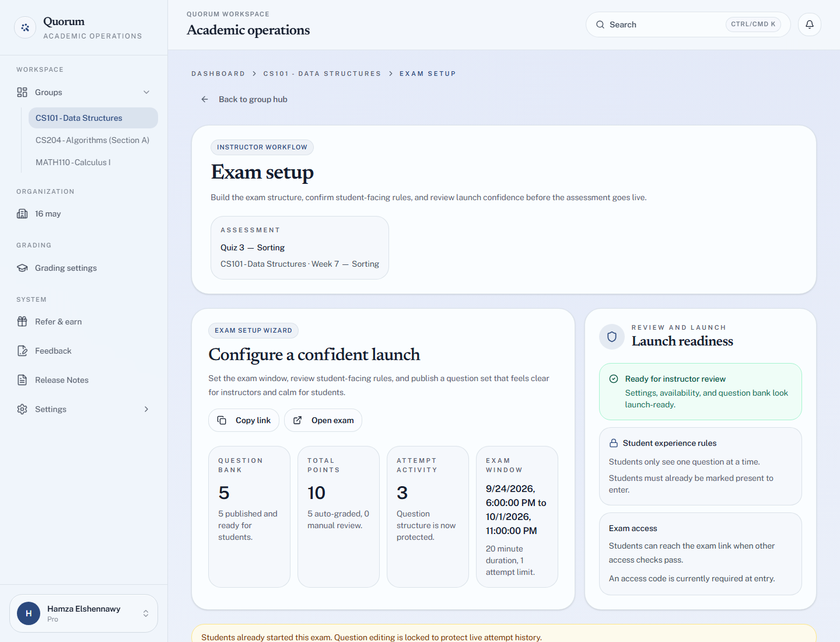
Task: Click the Groups grid icon
Action: click(22, 92)
